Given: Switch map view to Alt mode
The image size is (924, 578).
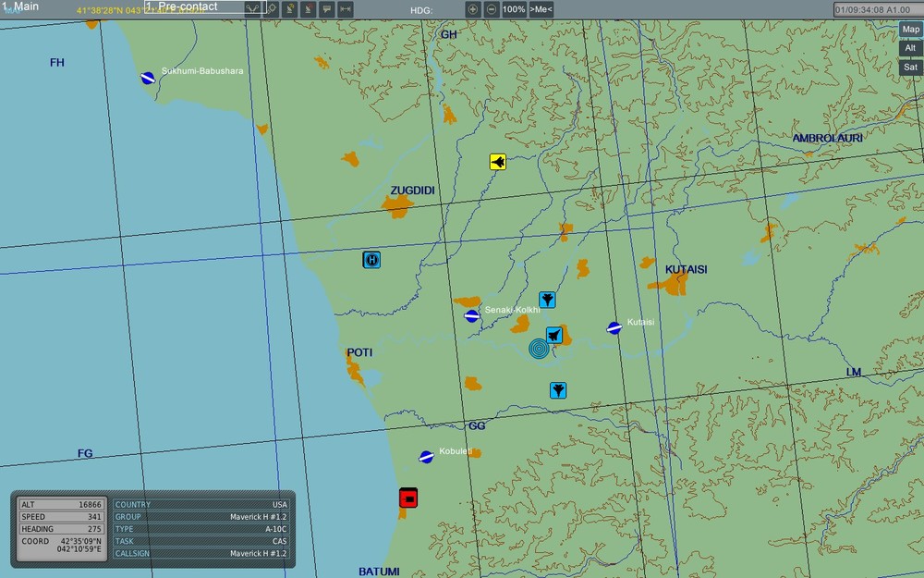Looking at the screenshot, I should click(x=910, y=48).
